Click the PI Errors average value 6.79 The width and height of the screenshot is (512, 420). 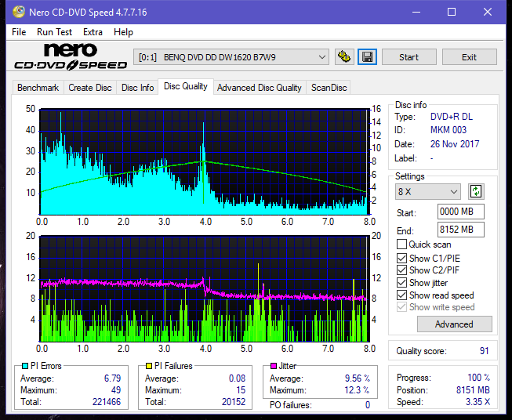112,378
